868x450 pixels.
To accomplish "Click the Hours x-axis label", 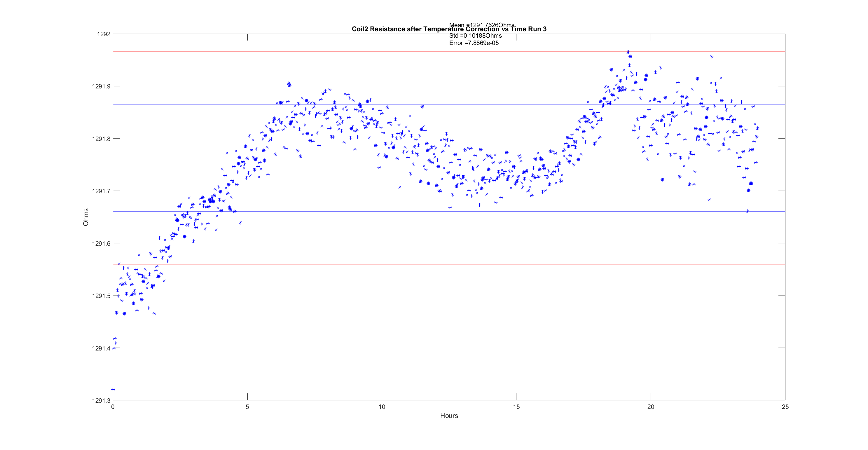I will tap(449, 416).
